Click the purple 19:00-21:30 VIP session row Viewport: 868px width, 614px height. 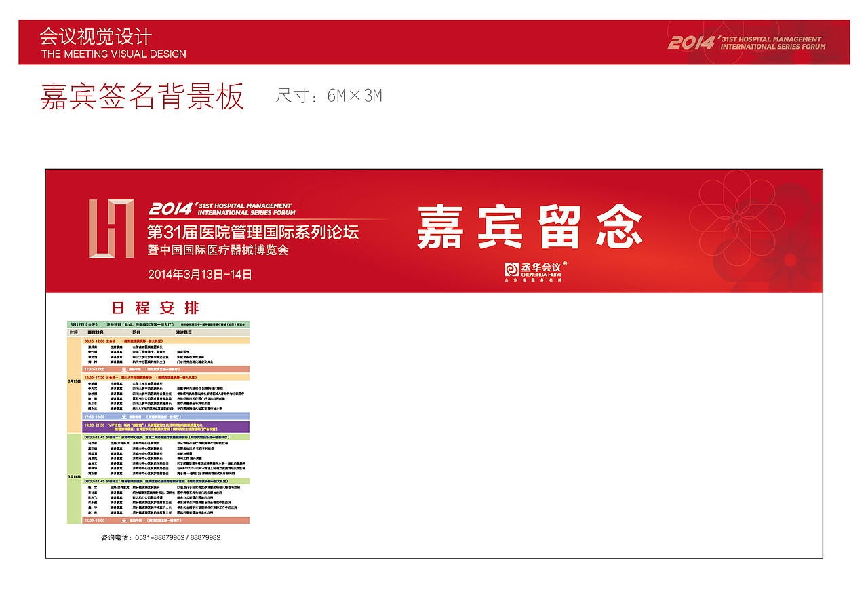pyautogui.click(x=165, y=427)
